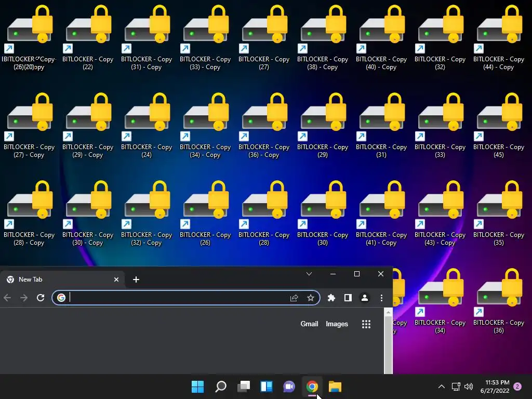The image size is (532, 399).
Task: Go forward in Chrome
Action: pyautogui.click(x=24, y=298)
